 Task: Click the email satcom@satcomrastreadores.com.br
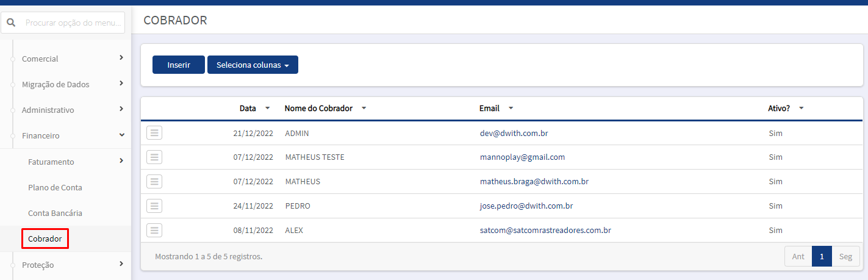coord(545,230)
